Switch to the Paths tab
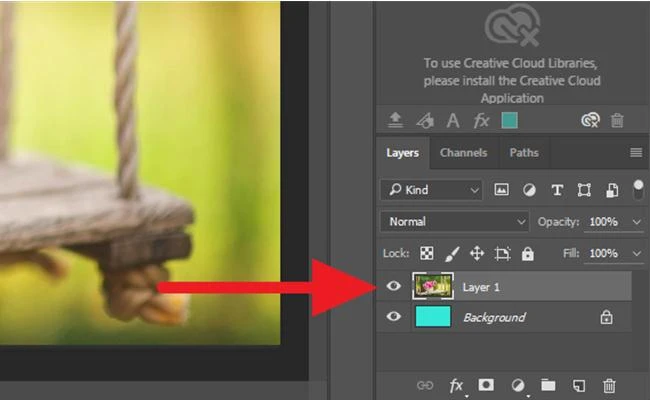The height and width of the screenshot is (400, 650). coord(524,153)
